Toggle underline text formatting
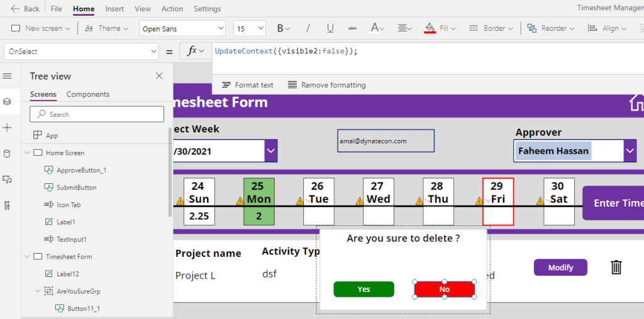 330,28
